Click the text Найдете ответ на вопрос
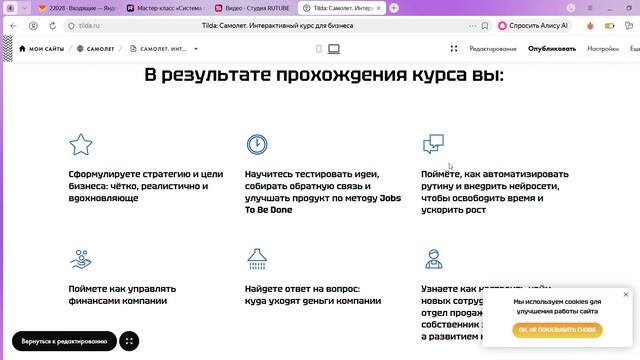The width and height of the screenshot is (640, 360). coord(313,295)
